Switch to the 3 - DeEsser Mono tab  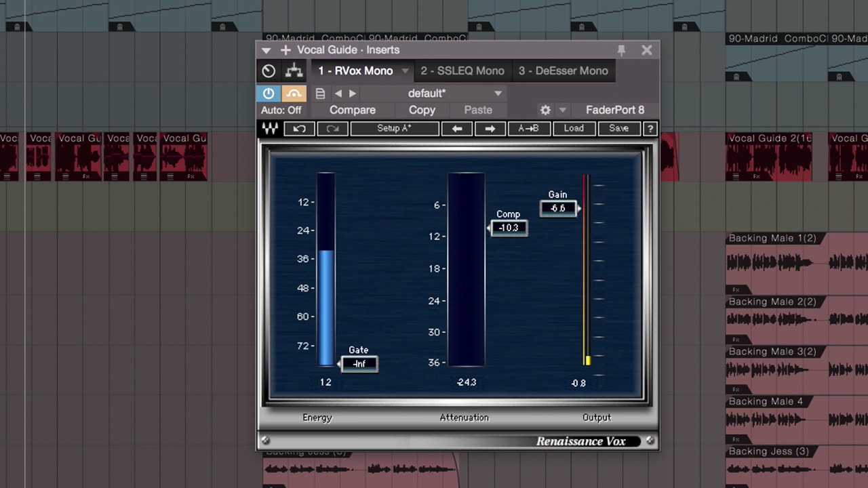[x=563, y=70]
